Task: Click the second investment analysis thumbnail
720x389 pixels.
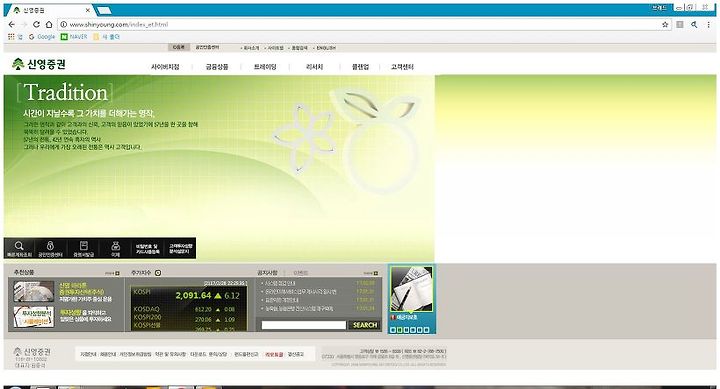Action: point(34,317)
